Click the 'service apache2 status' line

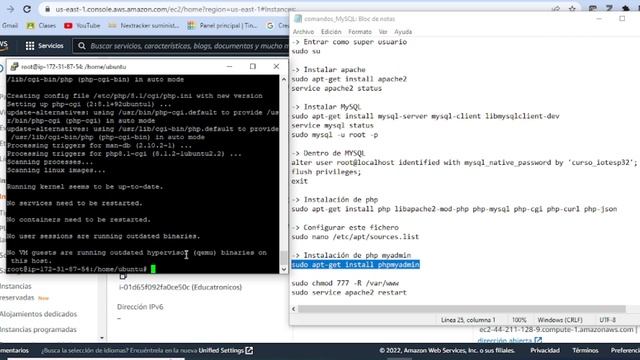337,88
